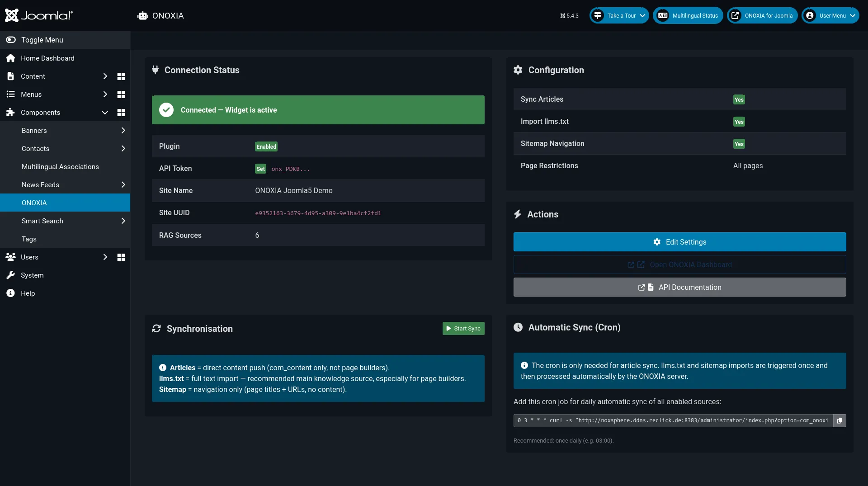Click the Actions lightning bolt icon
This screenshot has height=486, width=868.
click(x=518, y=214)
